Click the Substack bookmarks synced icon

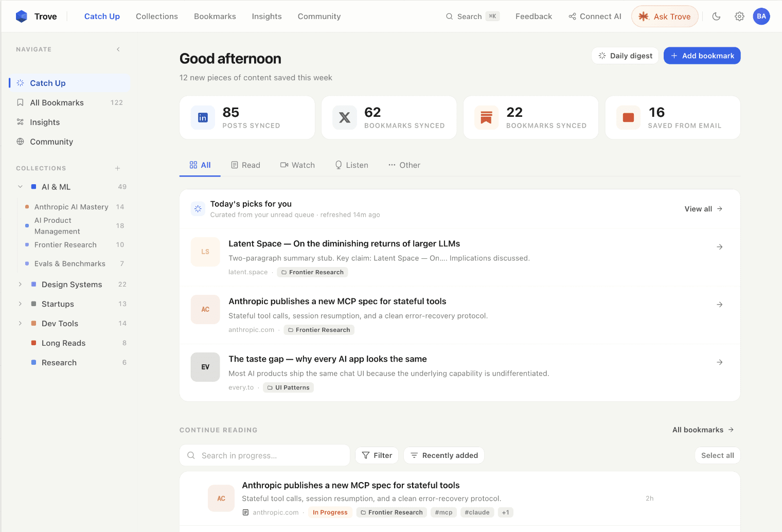coord(486,117)
